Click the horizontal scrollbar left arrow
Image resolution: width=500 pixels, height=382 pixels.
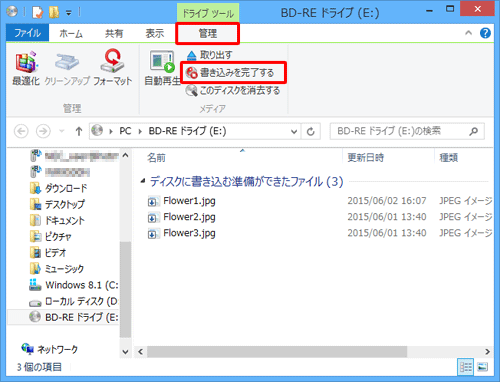140,352
